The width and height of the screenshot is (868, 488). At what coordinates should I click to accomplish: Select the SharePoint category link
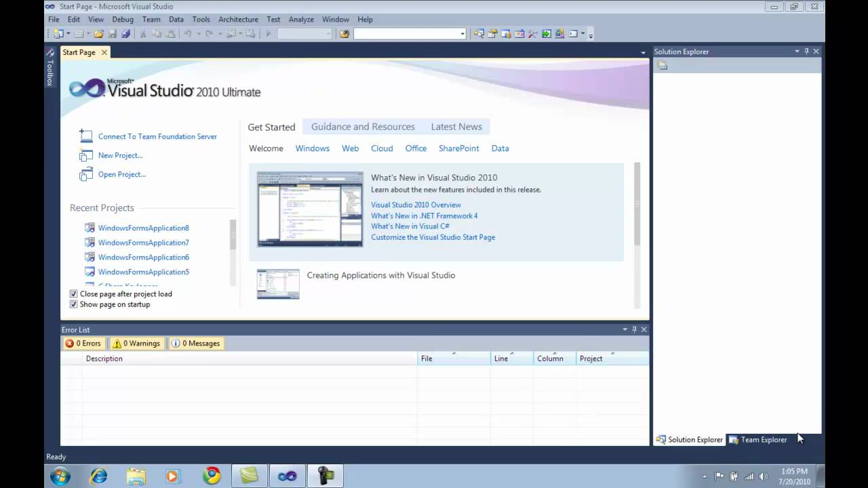pos(458,148)
